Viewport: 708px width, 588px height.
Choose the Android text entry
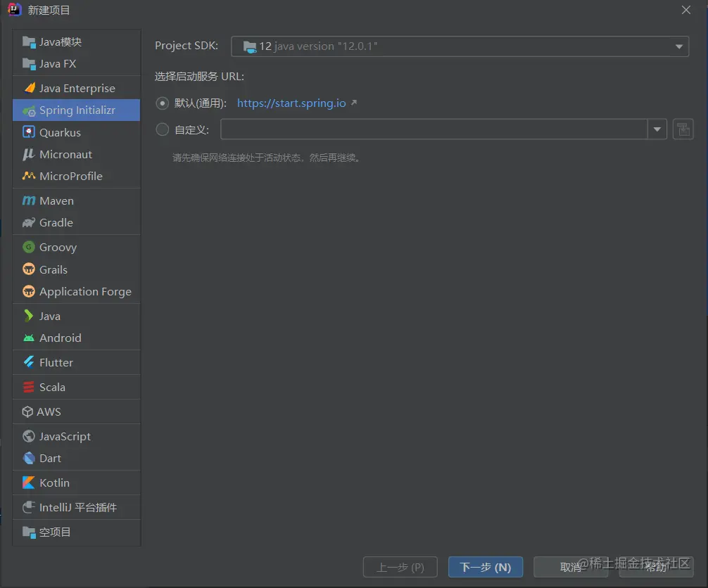click(61, 338)
